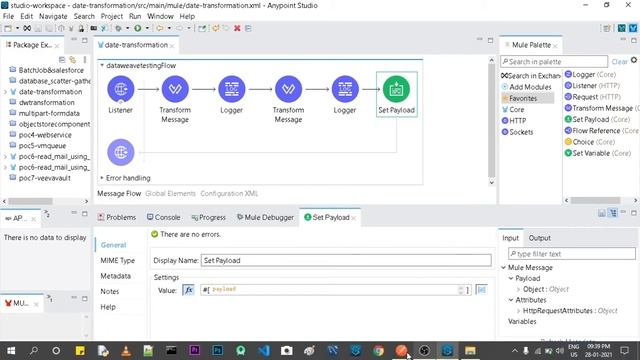The height and width of the screenshot is (360, 640).
Task: Select the first Logger node
Action: point(231,89)
